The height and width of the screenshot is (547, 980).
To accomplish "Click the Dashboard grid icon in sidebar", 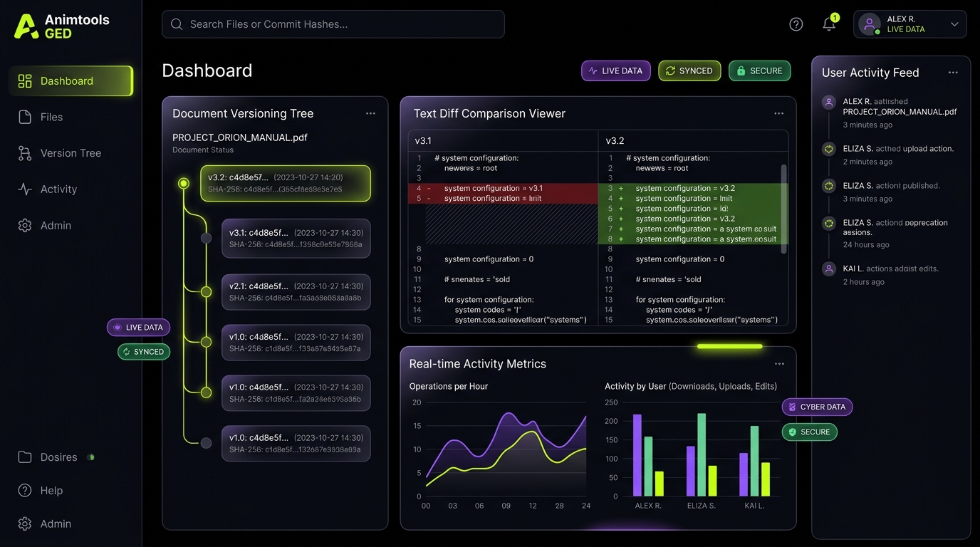I will click(x=25, y=81).
